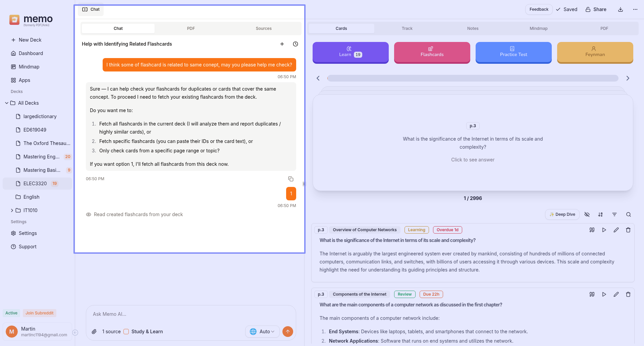
Task: Open chat history clock icon
Action: (x=295, y=44)
